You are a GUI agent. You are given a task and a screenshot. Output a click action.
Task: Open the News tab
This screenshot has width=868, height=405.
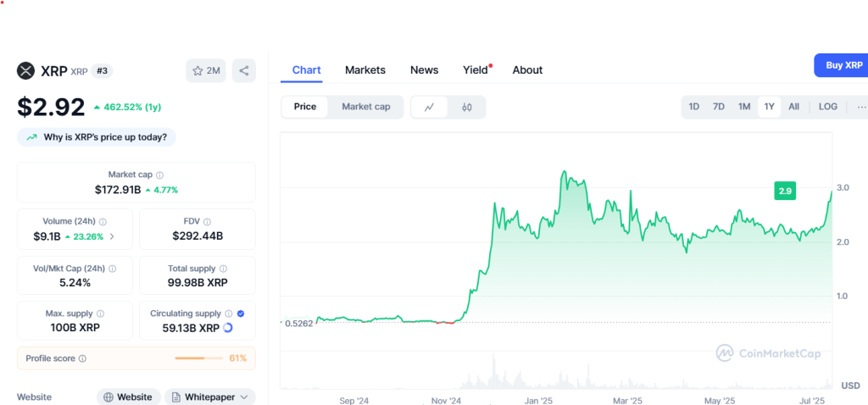pyautogui.click(x=424, y=70)
